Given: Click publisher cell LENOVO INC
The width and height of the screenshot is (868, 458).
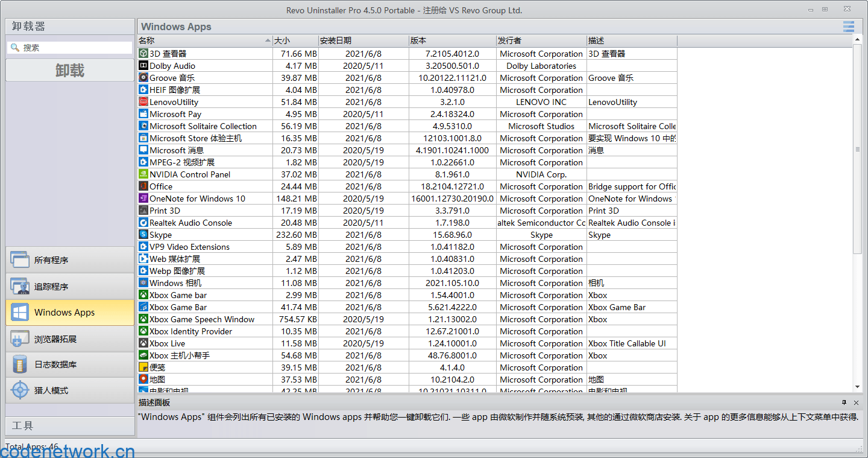Looking at the screenshot, I should [541, 102].
